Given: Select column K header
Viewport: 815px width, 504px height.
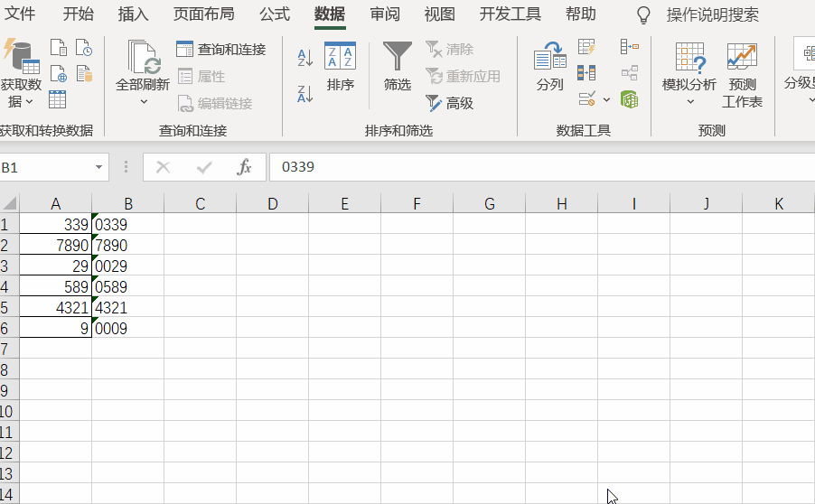Looking at the screenshot, I should point(779,204).
